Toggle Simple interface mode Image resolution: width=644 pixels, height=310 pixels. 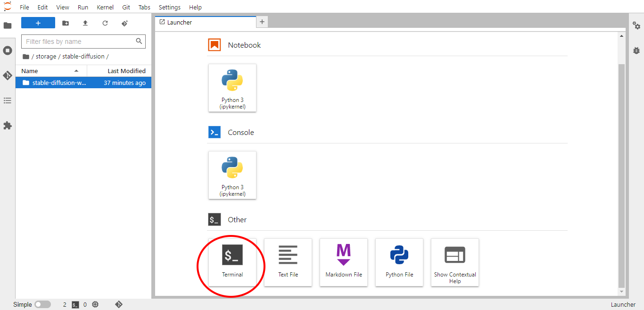coord(42,304)
